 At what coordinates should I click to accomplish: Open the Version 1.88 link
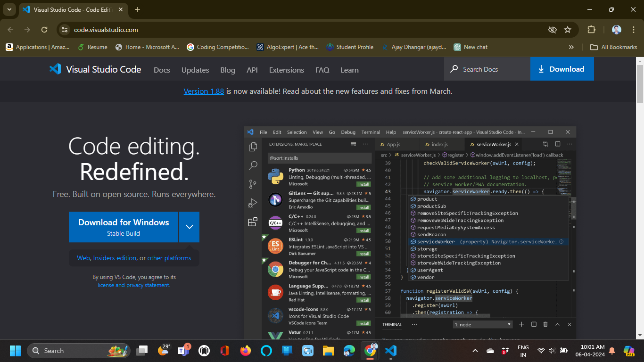point(204,91)
